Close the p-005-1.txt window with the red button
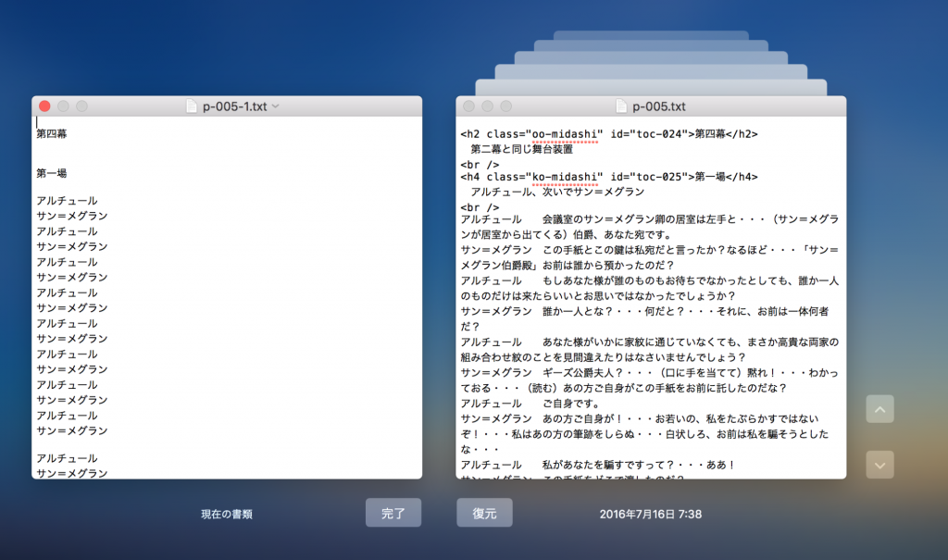Viewport: 948px width, 560px height. [44, 106]
